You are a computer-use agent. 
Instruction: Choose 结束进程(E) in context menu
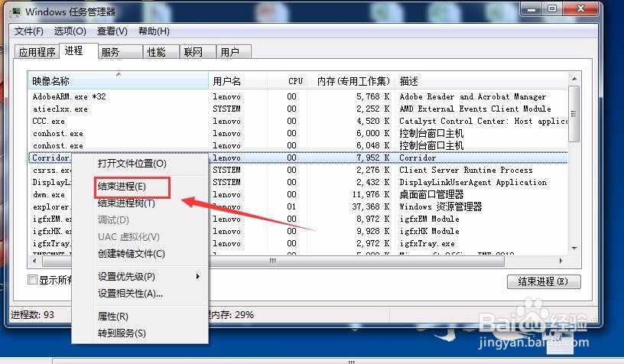(122, 187)
